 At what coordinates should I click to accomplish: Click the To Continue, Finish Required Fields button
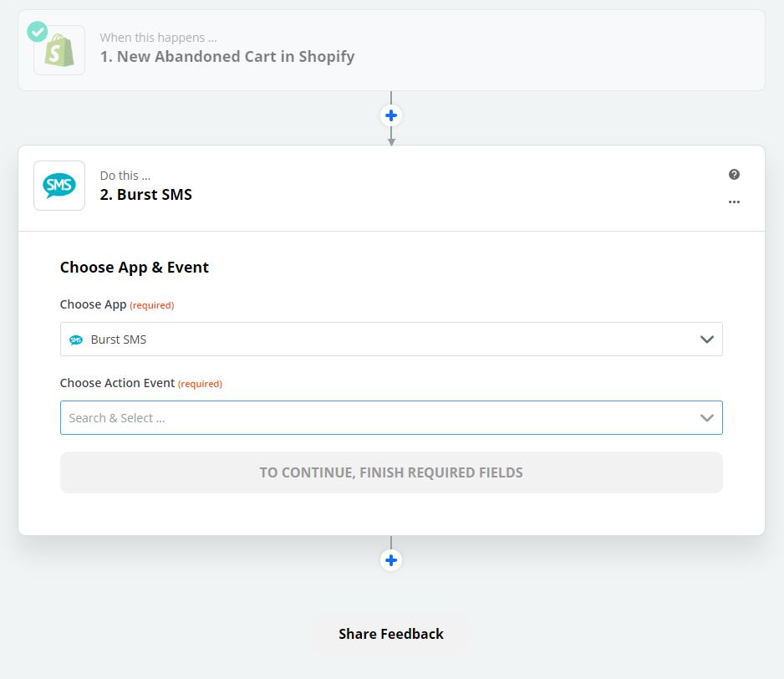[x=391, y=472]
